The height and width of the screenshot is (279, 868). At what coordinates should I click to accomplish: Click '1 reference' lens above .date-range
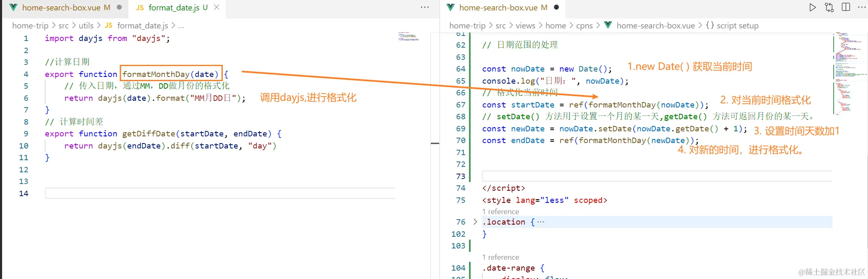point(500,257)
